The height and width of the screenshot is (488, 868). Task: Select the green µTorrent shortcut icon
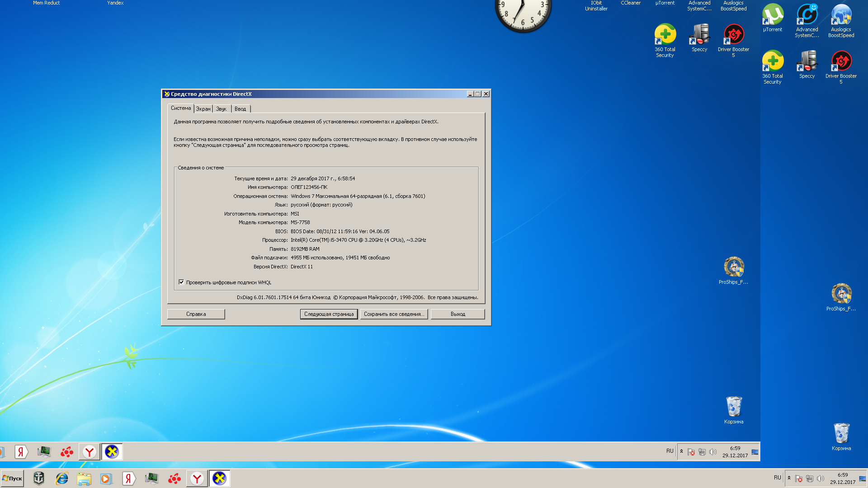773,15
